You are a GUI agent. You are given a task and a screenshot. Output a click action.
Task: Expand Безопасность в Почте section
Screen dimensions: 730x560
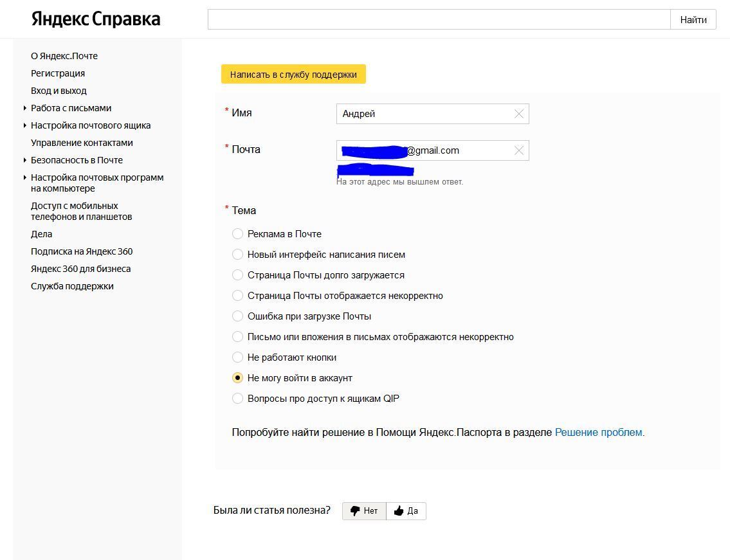25,160
